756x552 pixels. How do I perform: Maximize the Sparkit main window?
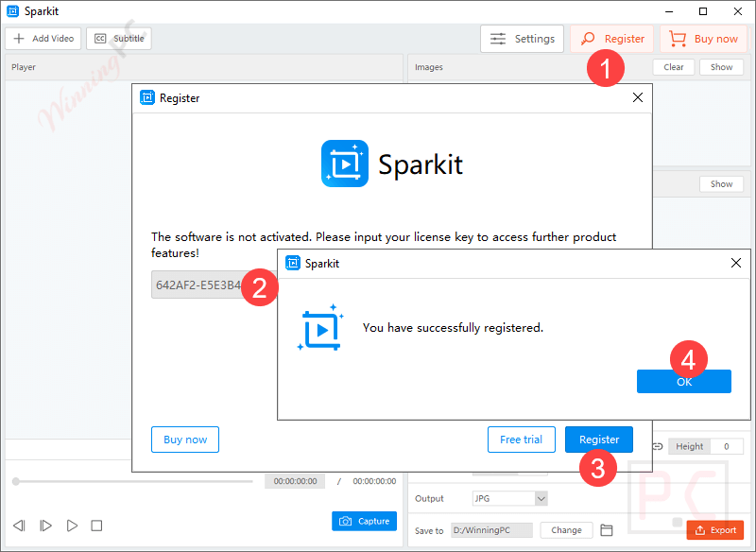click(x=703, y=11)
